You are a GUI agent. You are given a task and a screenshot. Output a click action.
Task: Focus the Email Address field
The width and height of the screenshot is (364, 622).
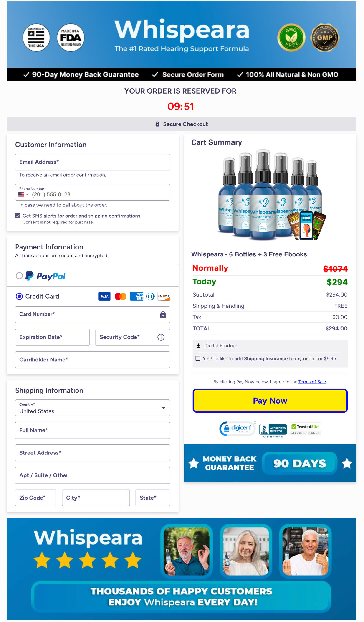point(93,162)
